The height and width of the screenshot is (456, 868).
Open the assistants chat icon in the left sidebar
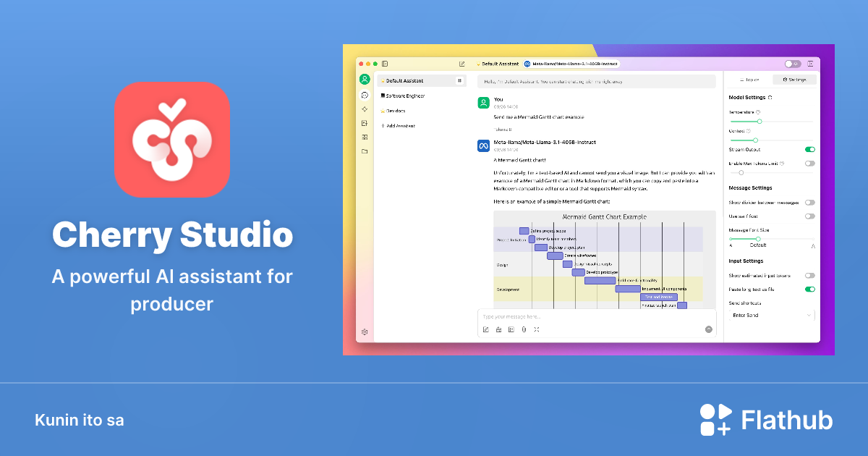(x=365, y=95)
